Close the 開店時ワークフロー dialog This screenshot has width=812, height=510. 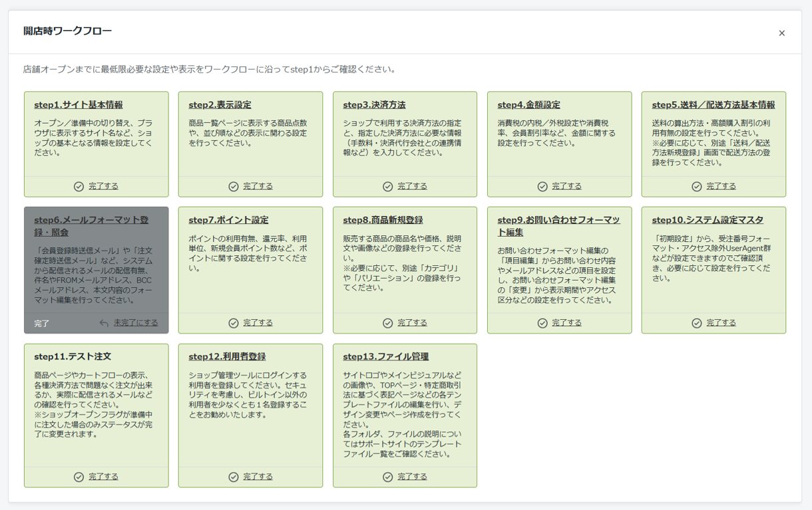(x=782, y=33)
